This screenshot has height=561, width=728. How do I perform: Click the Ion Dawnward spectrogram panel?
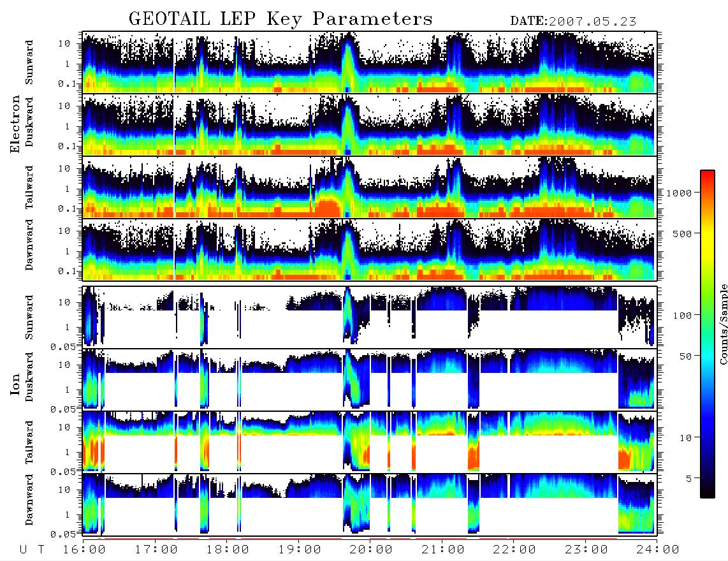(x=369, y=504)
